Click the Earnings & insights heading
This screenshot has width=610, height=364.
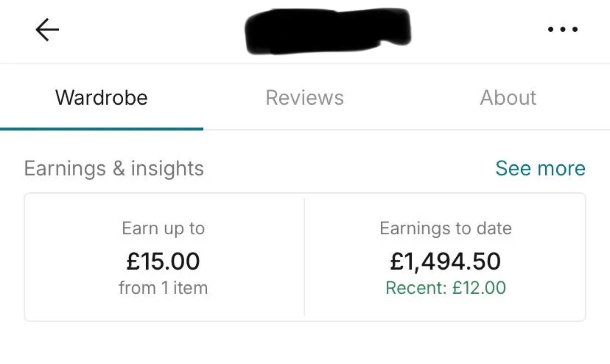coord(114,168)
